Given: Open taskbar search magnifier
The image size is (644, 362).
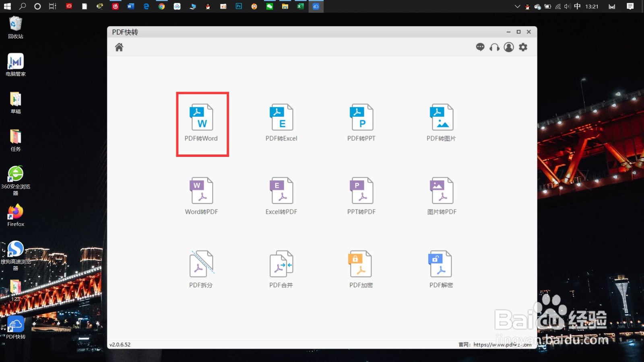Looking at the screenshot, I should [x=23, y=6].
